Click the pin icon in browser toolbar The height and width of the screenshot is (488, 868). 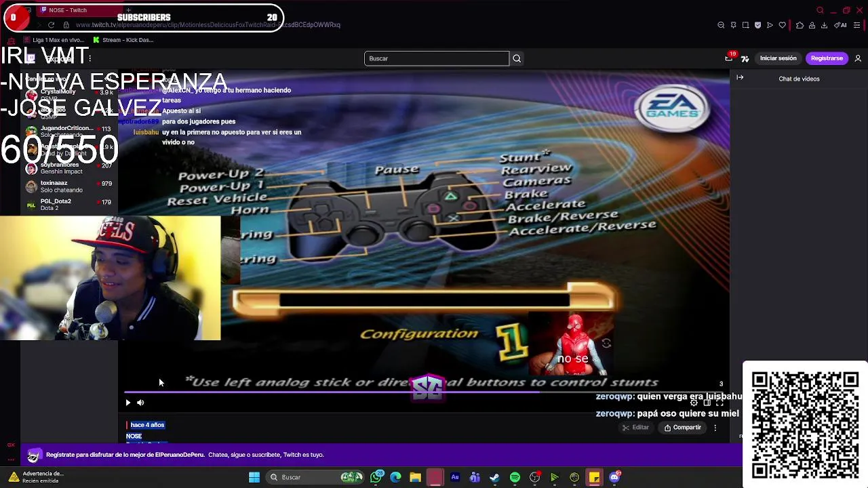pyautogui.click(x=733, y=25)
